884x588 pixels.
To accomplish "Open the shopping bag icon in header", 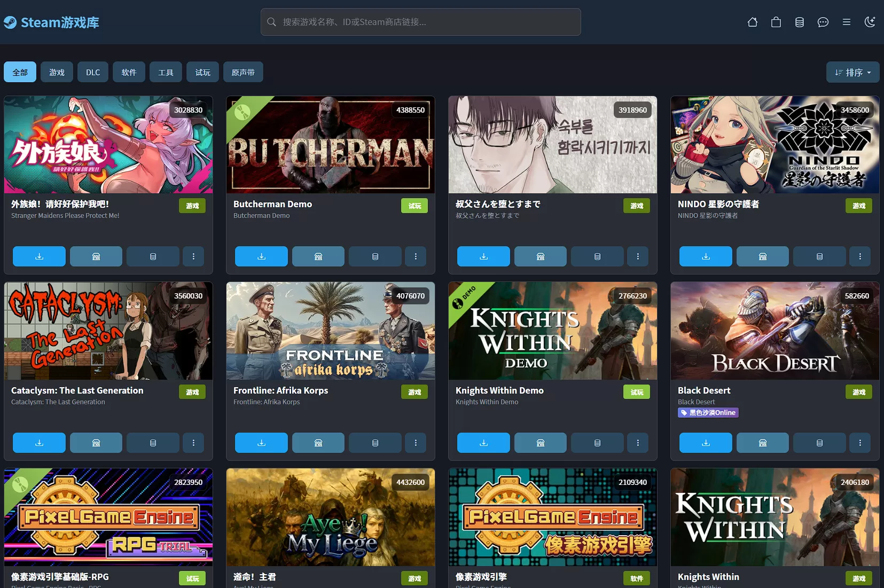I will [776, 22].
